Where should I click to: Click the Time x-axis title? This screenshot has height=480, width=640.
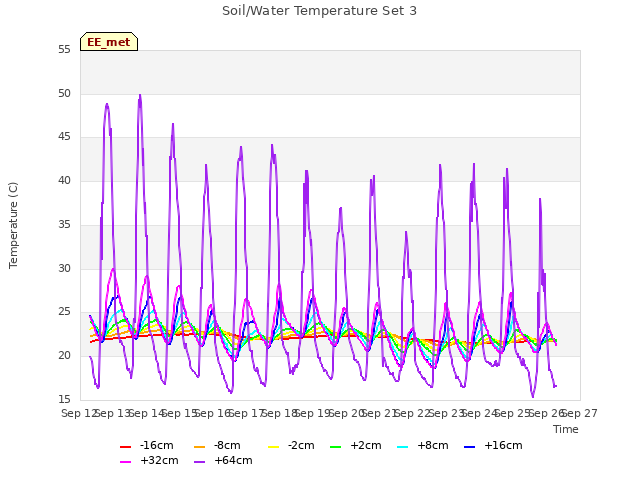tap(566, 429)
